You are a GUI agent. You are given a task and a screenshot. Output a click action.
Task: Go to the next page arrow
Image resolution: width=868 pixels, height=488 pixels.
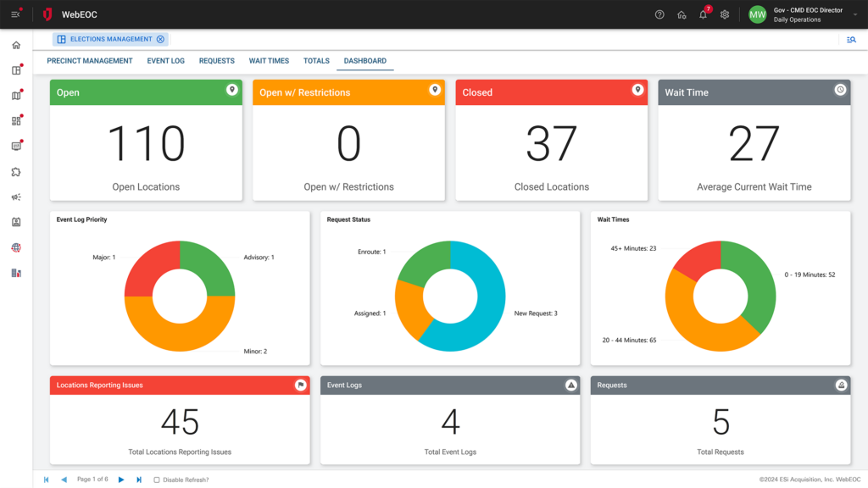[121, 480]
